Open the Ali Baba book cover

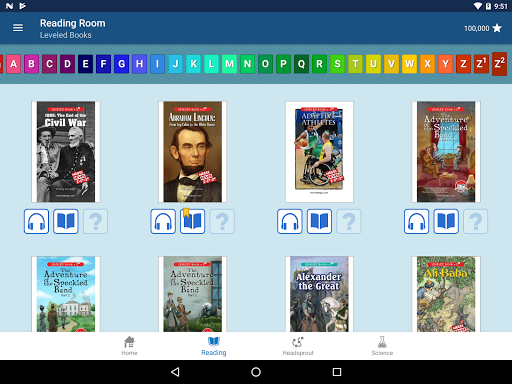click(x=446, y=294)
